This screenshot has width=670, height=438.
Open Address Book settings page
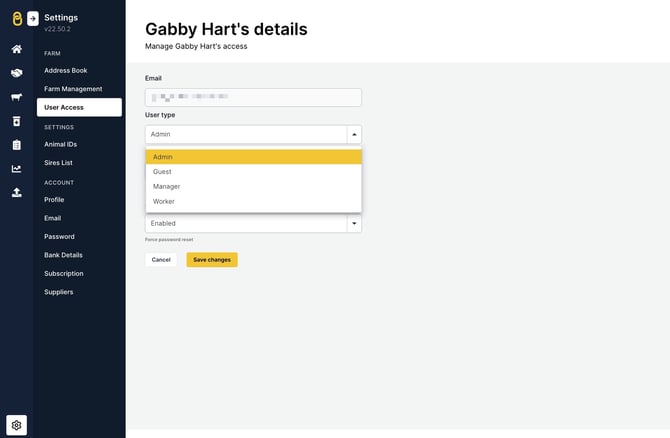(x=67, y=71)
